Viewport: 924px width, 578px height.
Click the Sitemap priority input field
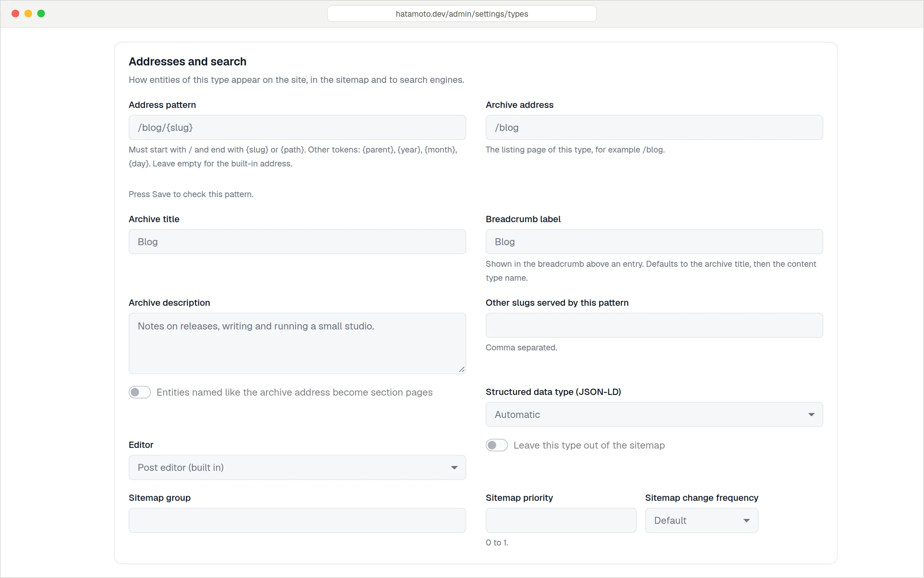tap(561, 520)
